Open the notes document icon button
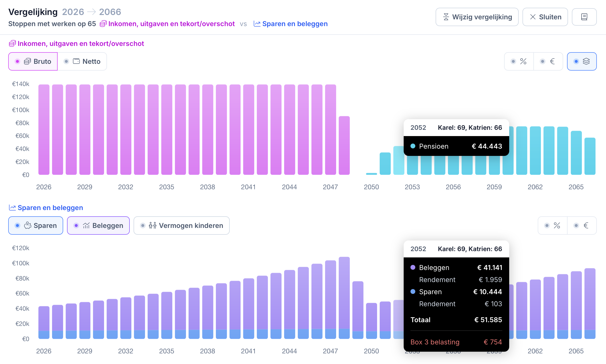Screen dimensions: 606x364 point(584,17)
